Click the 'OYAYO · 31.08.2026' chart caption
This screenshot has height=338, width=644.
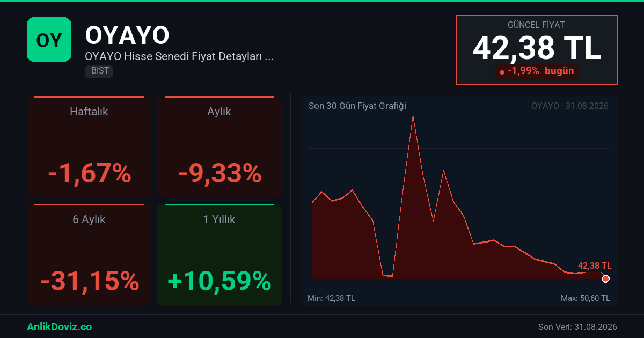click(x=570, y=106)
